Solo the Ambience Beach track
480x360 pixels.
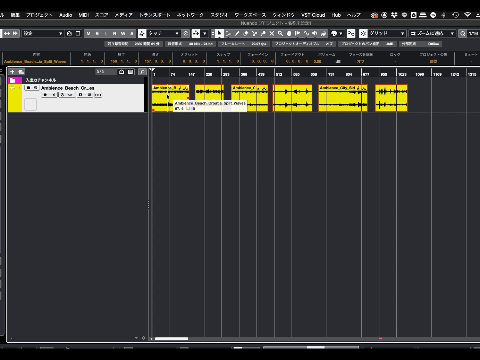click(x=35, y=88)
